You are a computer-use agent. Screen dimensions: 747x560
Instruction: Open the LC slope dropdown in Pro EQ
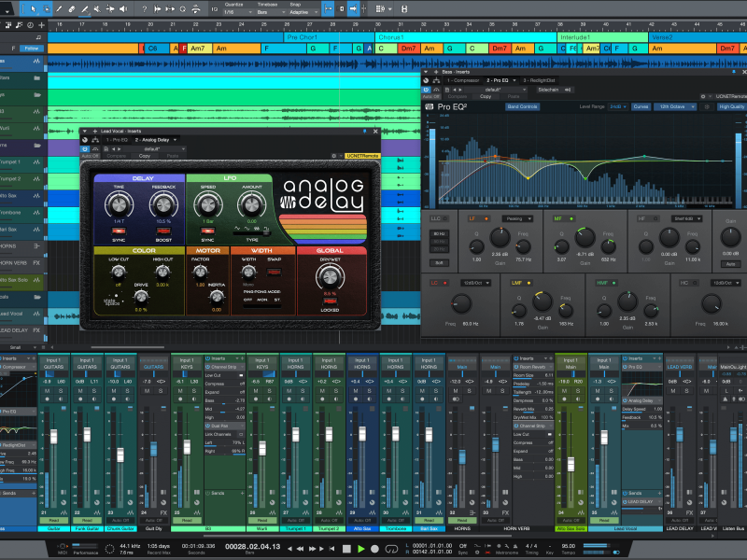pyautogui.click(x=475, y=283)
